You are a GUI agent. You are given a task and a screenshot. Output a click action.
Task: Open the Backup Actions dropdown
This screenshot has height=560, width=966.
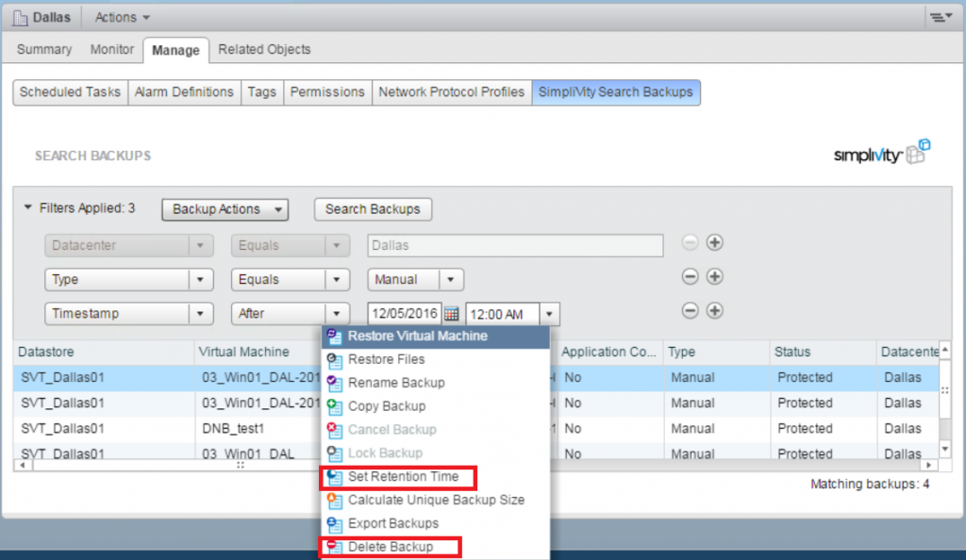(x=225, y=209)
